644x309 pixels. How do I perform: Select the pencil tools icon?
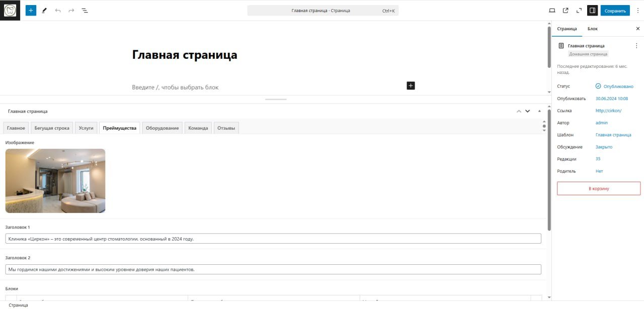(x=44, y=10)
